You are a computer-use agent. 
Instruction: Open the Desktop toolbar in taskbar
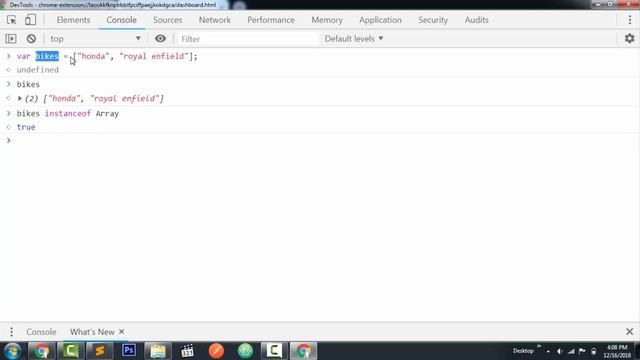tap(523, 351)
